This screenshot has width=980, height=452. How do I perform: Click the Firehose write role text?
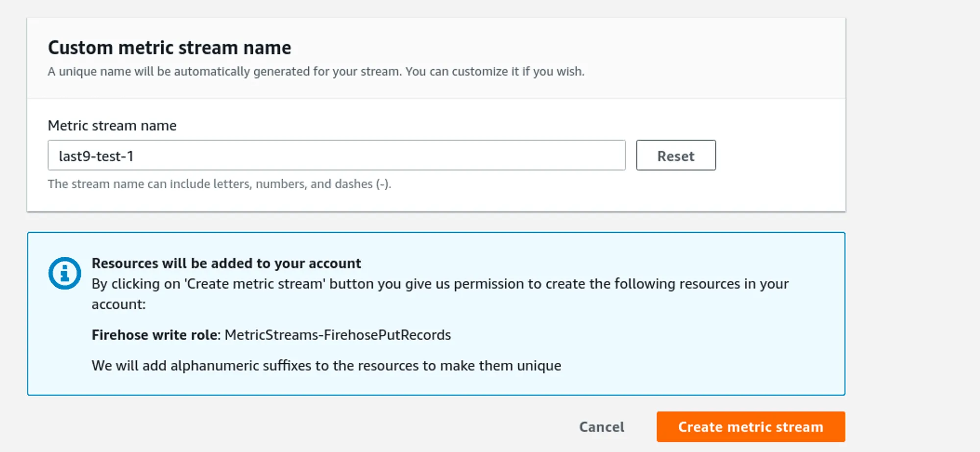click(x=155, y=335)
